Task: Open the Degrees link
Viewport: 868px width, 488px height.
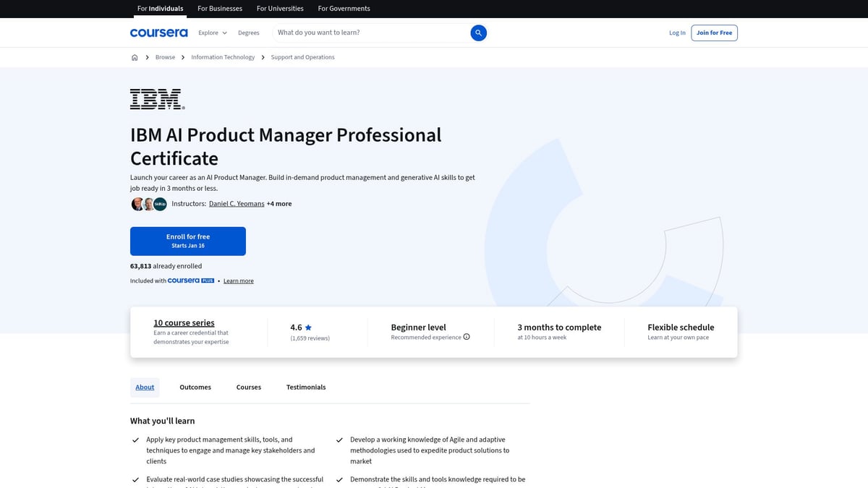Action: point(249,33)
